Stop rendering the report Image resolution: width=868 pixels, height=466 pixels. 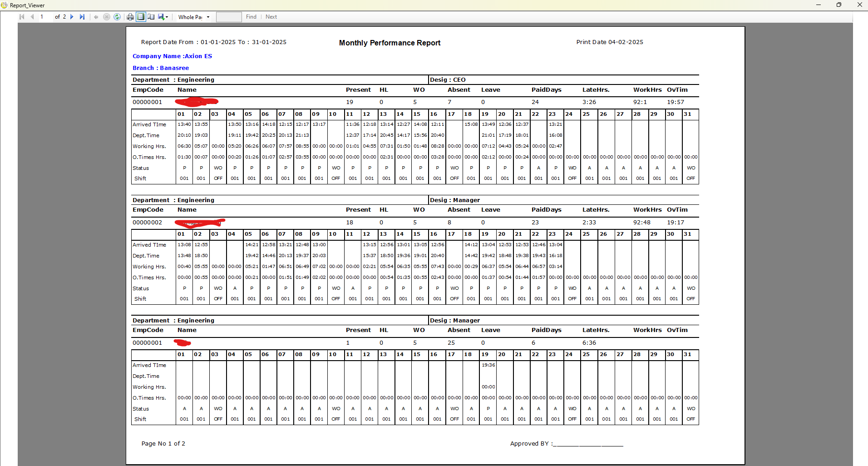(107, 17)
